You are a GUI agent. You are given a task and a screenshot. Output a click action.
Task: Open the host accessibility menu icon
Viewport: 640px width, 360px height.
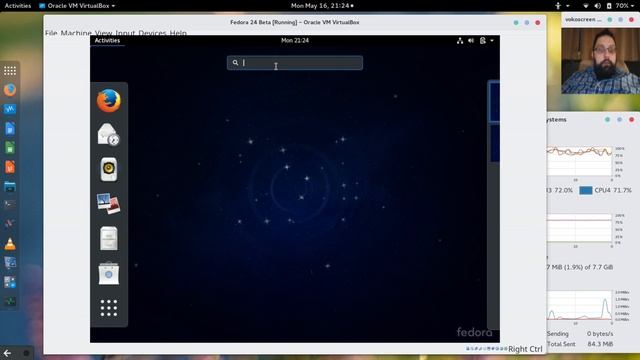pyautogui.click(x=558, y=6)
